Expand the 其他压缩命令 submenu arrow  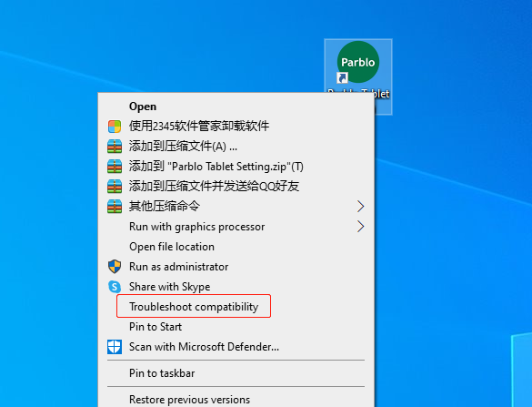pos(360,206)
